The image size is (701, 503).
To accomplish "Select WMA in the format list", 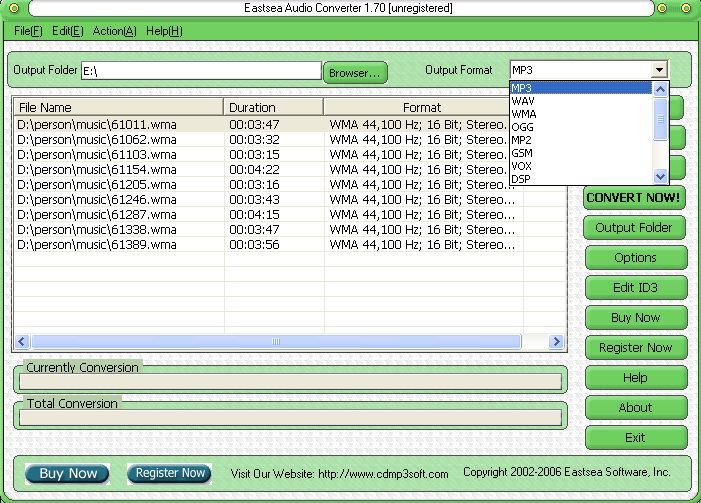I will click(581, 114).
